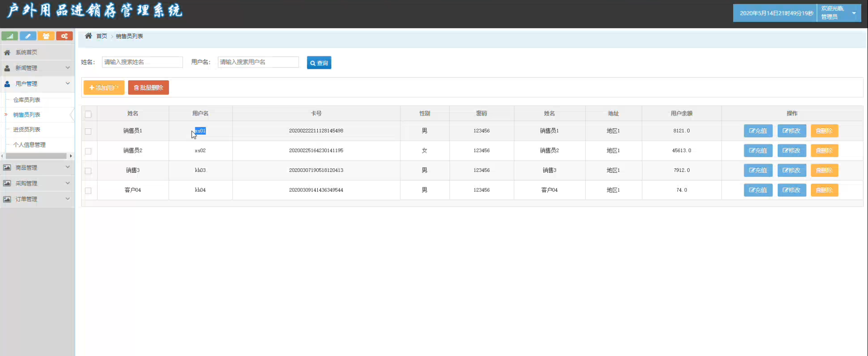The image size is (868, 356).
Task: Click username cell kh04
Action: point(200,190)
